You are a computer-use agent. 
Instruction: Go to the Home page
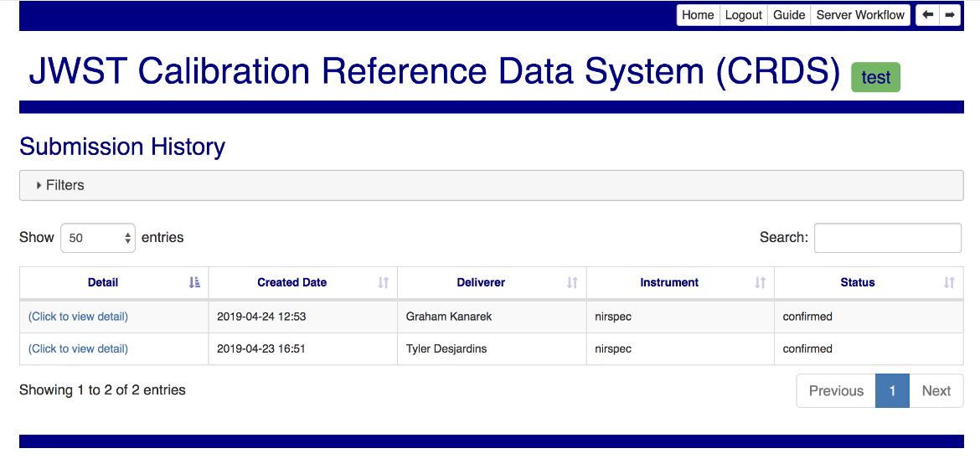coord(698,15)
